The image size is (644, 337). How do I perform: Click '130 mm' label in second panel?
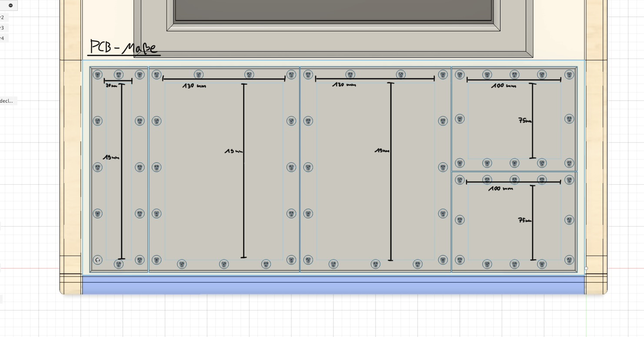[x=194, y=86]
